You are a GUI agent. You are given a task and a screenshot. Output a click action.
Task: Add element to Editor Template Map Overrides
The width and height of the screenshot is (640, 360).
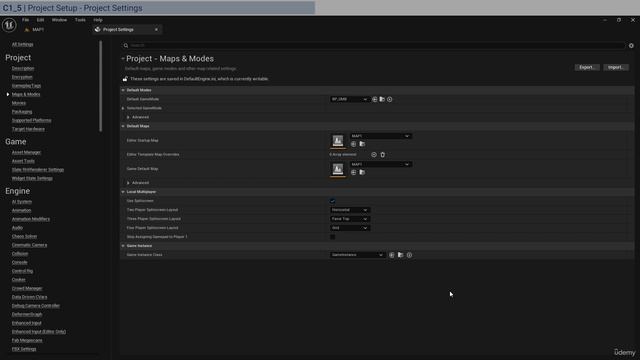(374, 155)
